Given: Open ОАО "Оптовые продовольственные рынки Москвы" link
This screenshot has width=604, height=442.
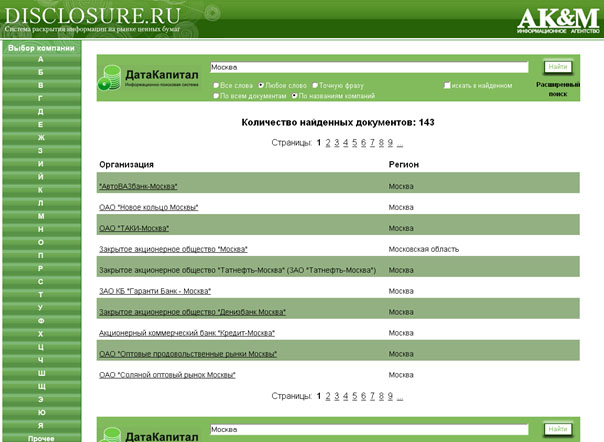Looking at the screenshot, I should pyautogui.click(x=188, y=354).
